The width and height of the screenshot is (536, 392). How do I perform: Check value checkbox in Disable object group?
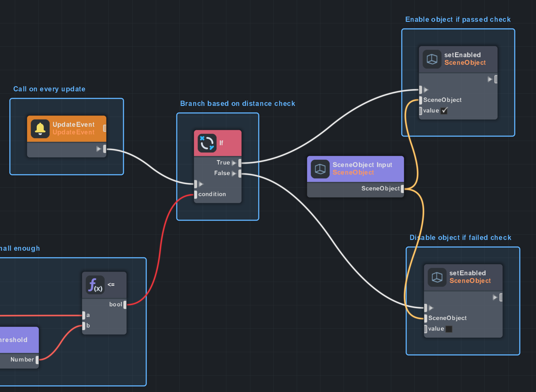point(449,329)
